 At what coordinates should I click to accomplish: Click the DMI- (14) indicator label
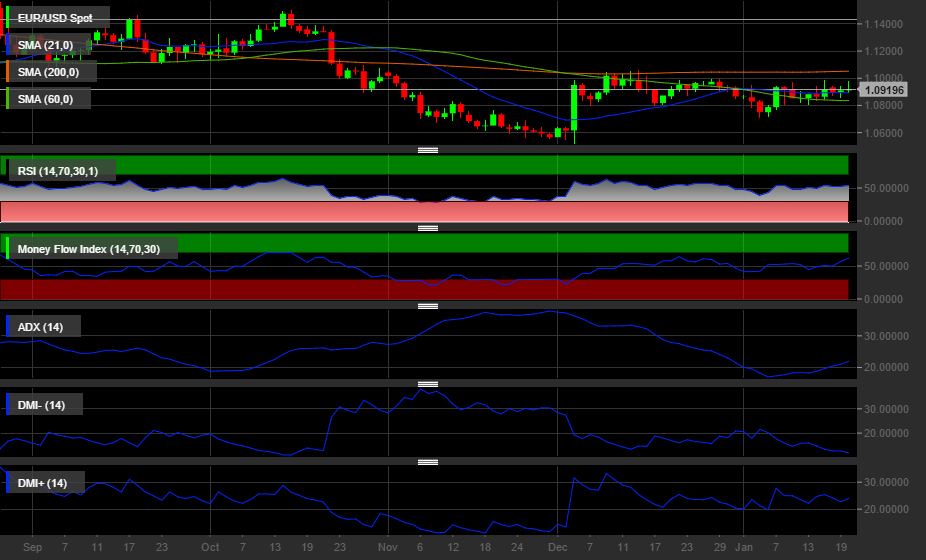point(42,405)
